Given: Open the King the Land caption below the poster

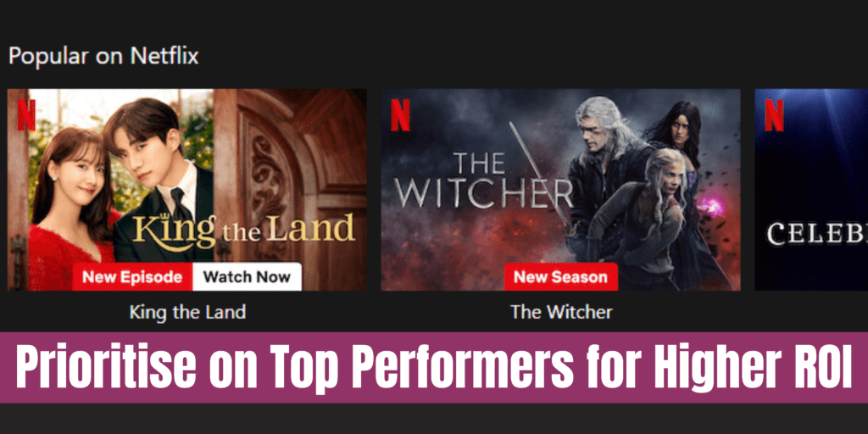Looking at the screenshot, I should 187,312.
